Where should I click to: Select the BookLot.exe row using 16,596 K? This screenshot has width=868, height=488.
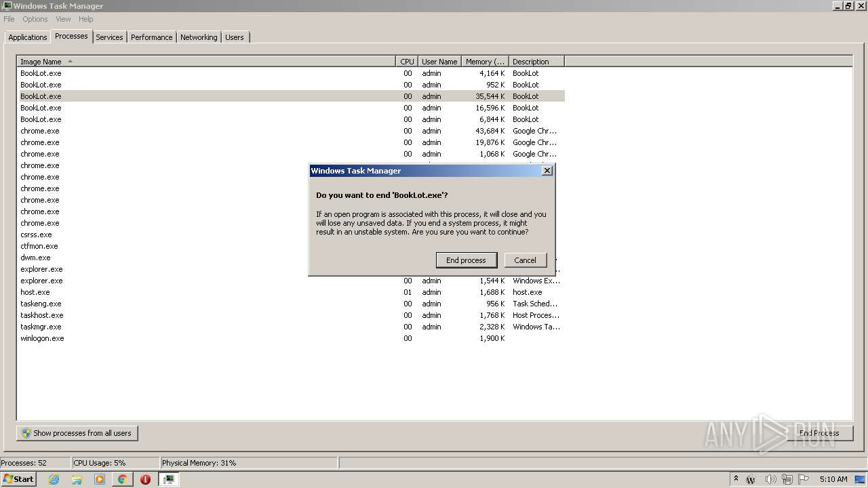coord(291,108)
